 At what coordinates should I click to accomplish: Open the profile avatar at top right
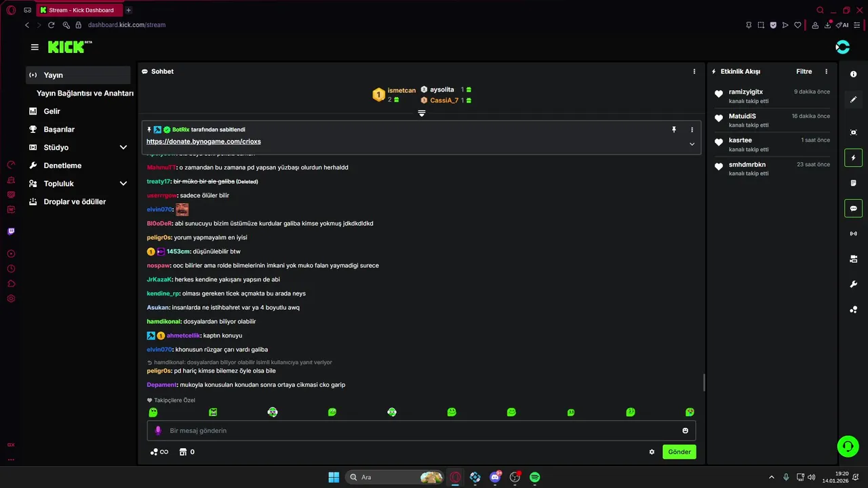pyautogui.click(x=842, y=47)
